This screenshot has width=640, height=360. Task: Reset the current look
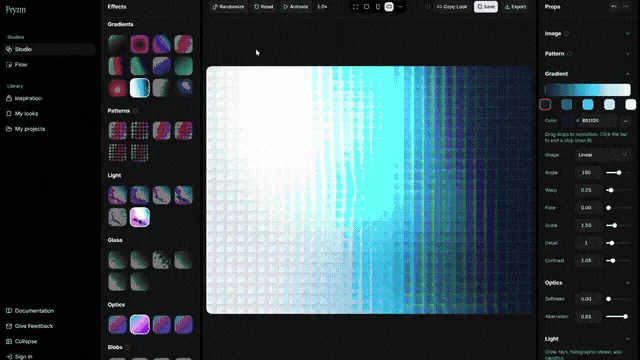tap(264, 7)
